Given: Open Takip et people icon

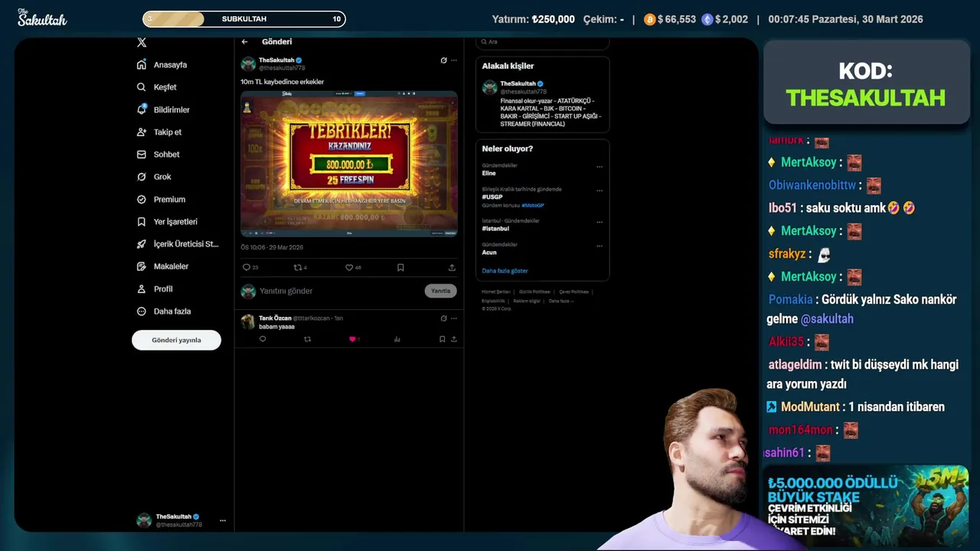Looking at the screenshot, I should [142, 132].
